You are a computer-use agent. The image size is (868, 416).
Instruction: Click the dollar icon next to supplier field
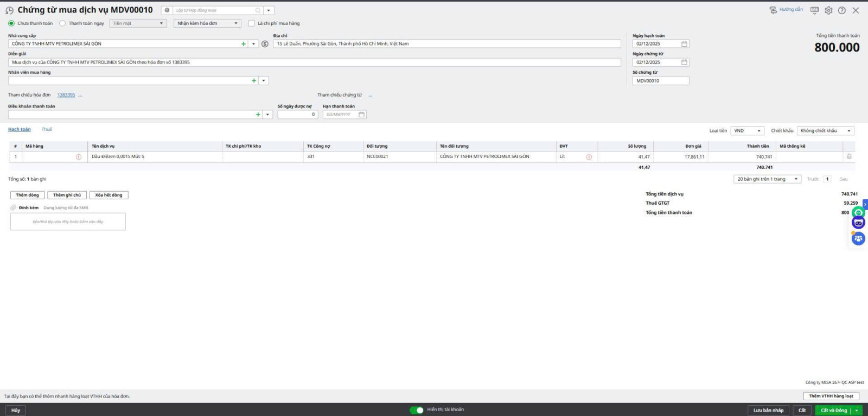pos(265,44)
